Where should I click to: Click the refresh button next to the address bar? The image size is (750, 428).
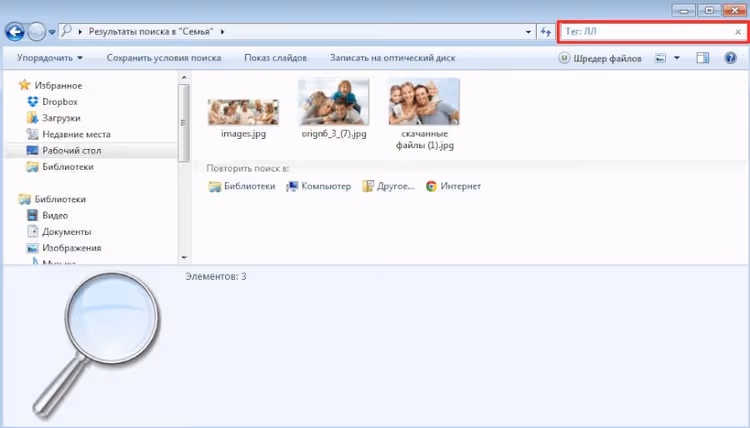coord(546,32)
